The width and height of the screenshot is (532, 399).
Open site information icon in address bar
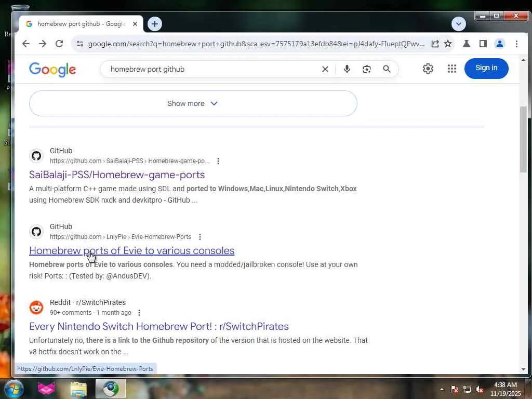coord(80,44)
